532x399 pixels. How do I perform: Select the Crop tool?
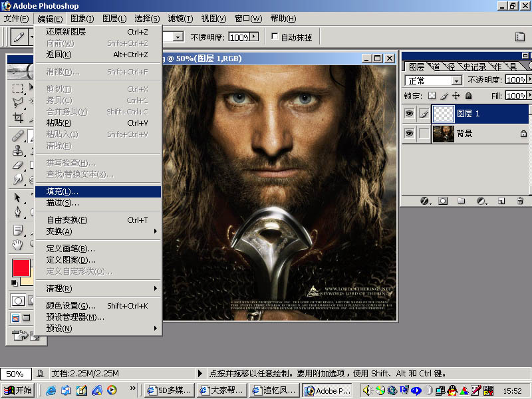tap(18, 118)
